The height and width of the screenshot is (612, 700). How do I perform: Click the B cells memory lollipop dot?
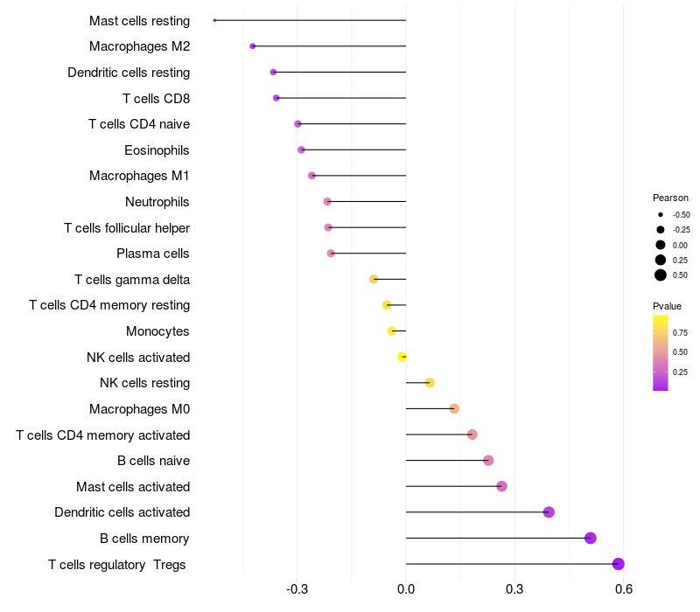coord(591,538)
